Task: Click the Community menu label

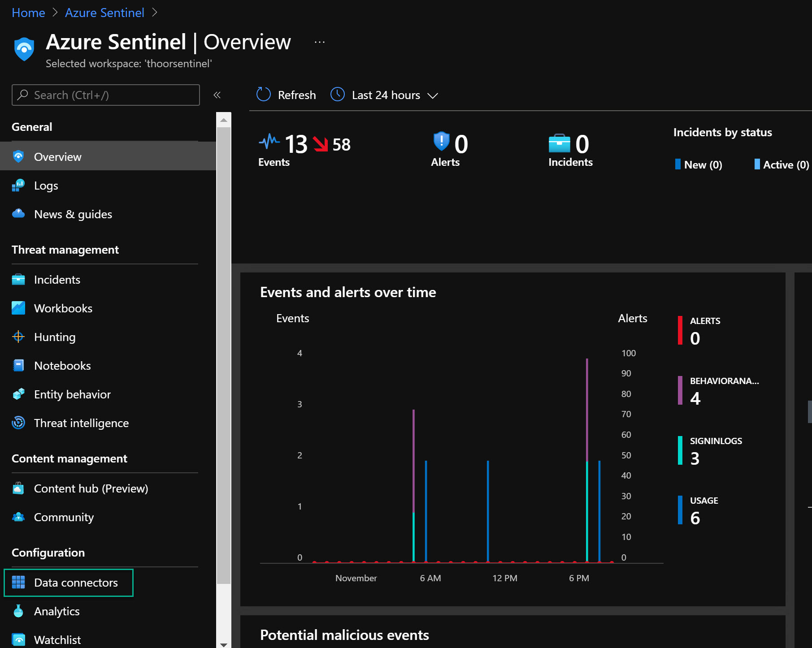Action: [x=64, y=517]
